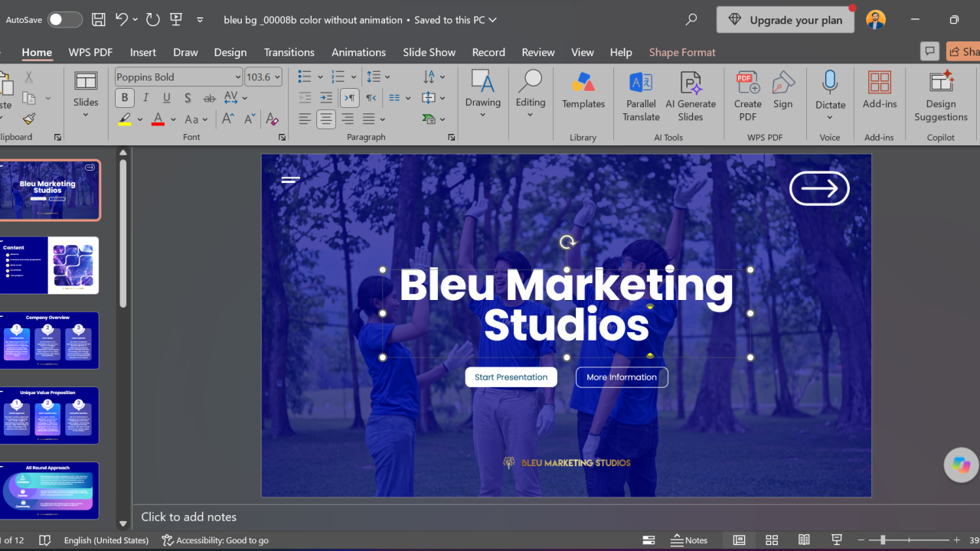Apply red font color

158,119
